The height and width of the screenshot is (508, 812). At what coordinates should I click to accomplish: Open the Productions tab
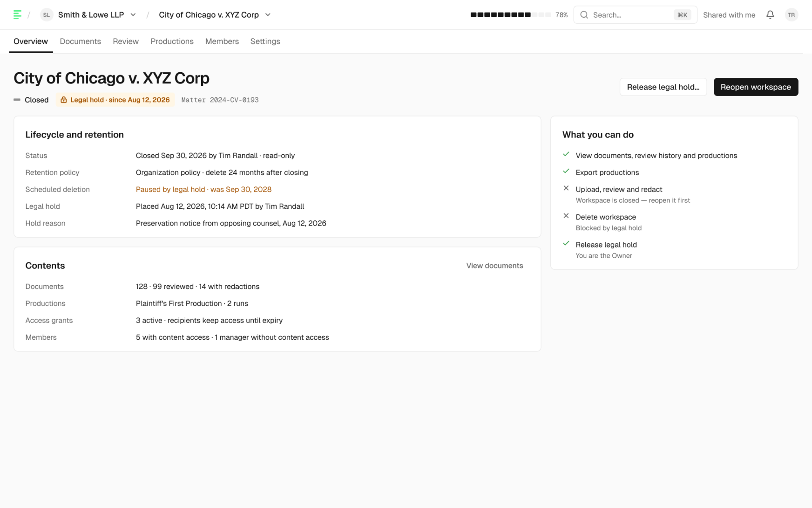(172, 41)
